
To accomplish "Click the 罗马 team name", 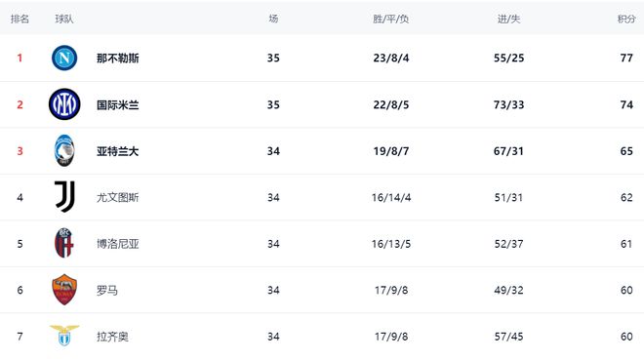I will 107,291.
